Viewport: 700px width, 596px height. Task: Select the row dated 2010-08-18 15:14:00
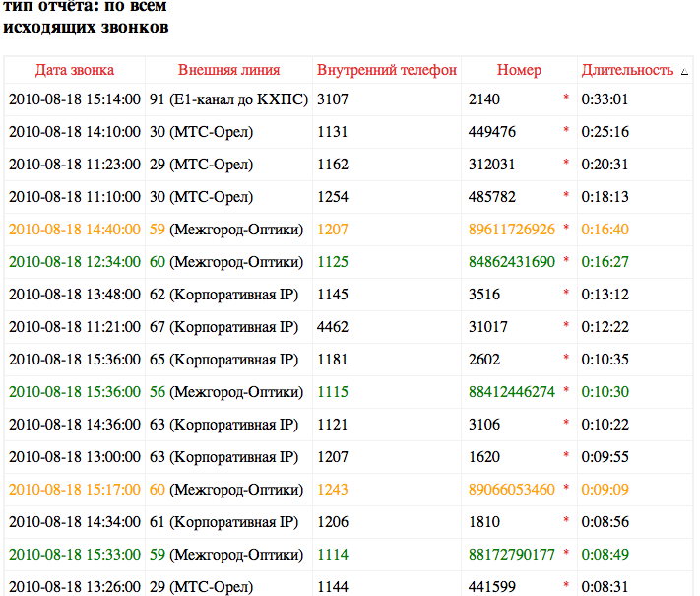(75, 99)
